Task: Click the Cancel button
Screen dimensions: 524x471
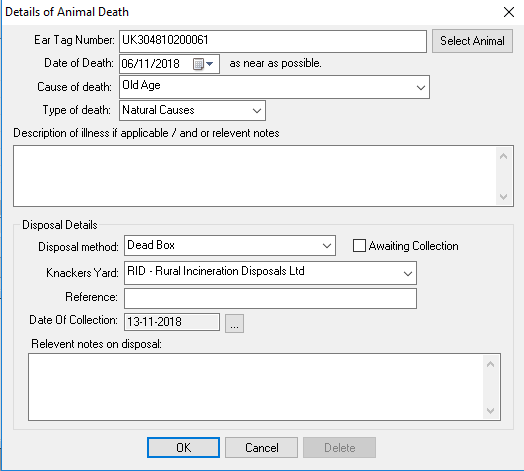Action: tap(261, 448)
